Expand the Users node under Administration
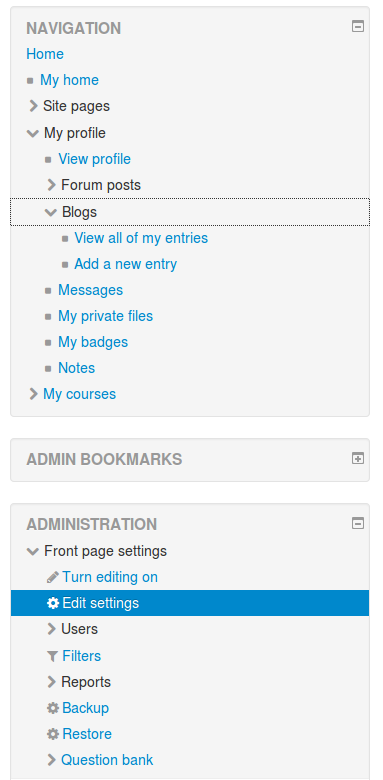 tap(51, 629)
